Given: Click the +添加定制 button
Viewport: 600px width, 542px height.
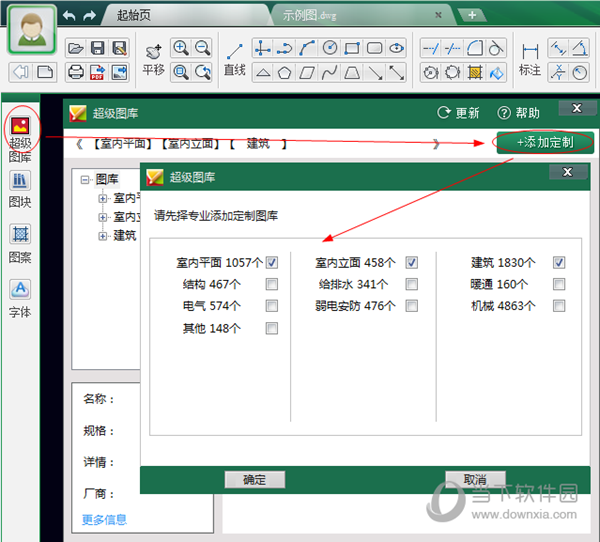Looking at the screenshot, I should point(545,142).
